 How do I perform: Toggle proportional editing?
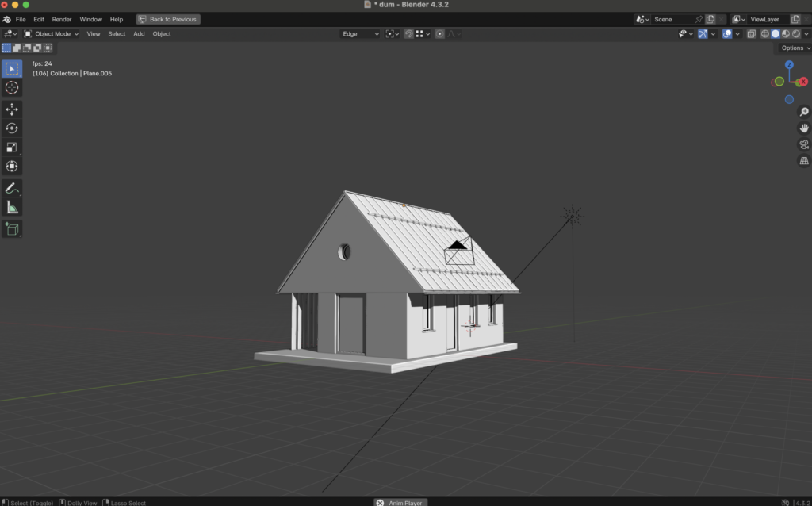pos(439,33)
